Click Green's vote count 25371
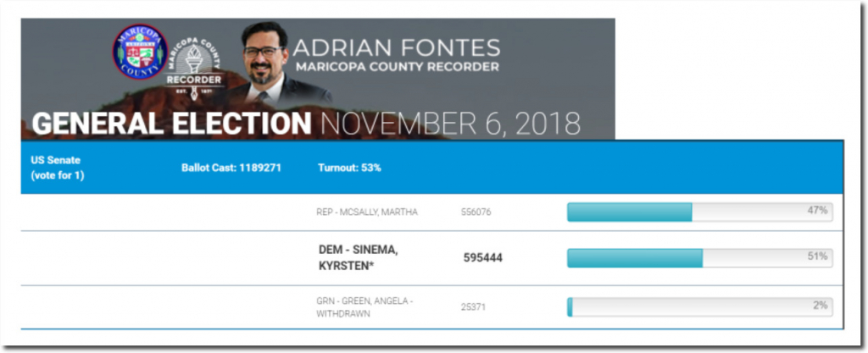Screen dimensions: 868x353 click(473, 306)
